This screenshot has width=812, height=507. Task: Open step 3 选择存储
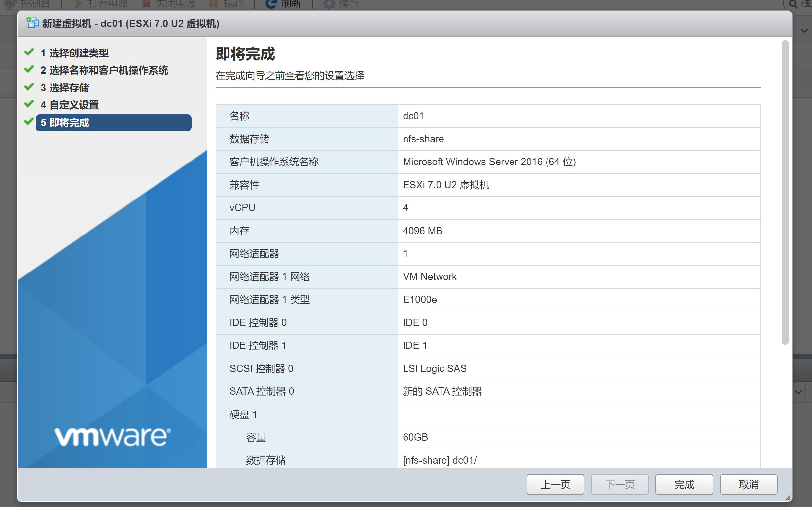[69, 88]
